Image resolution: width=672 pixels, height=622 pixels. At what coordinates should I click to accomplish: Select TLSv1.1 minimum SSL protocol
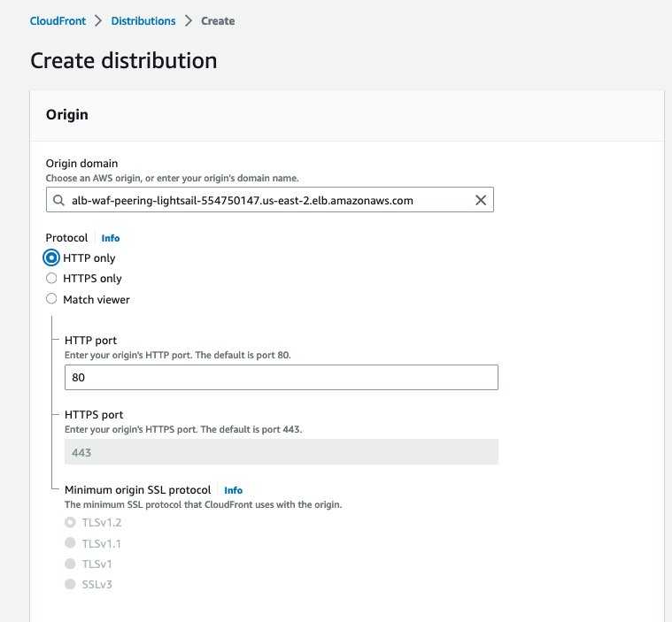pyautogui.click(x=71, y=542)
